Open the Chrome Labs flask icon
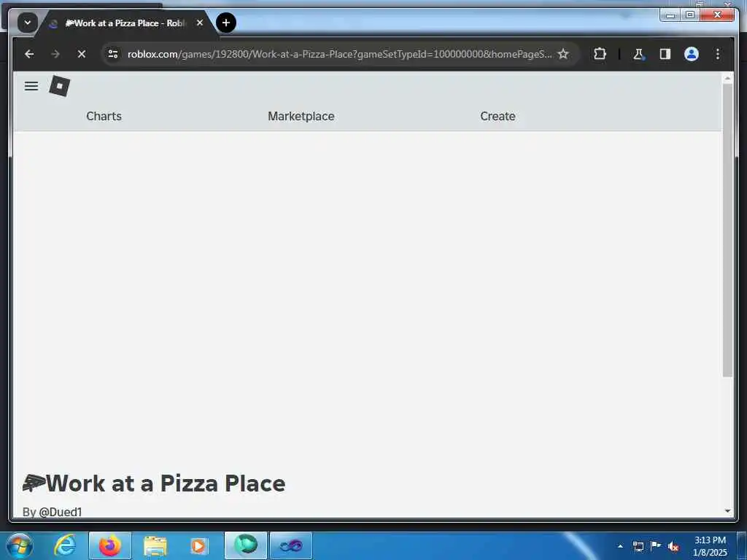 pyautogui.click(x=638, y=54)
